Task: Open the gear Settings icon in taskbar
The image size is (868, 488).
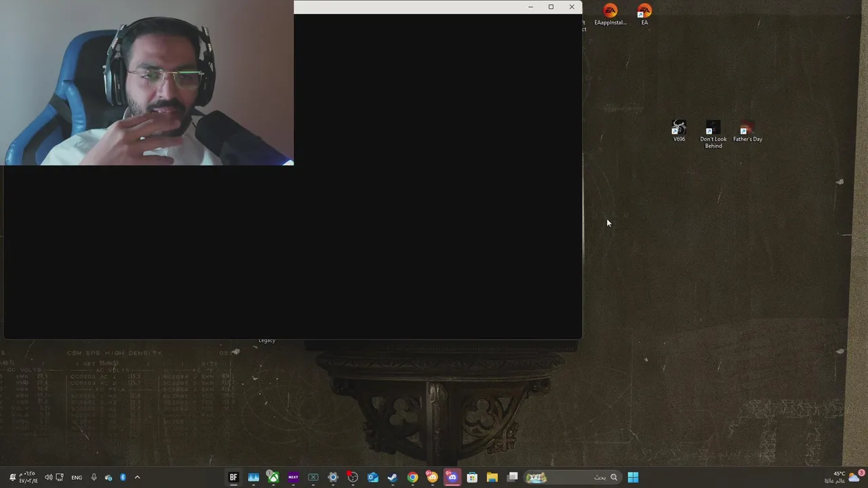Action: (333, 477)
